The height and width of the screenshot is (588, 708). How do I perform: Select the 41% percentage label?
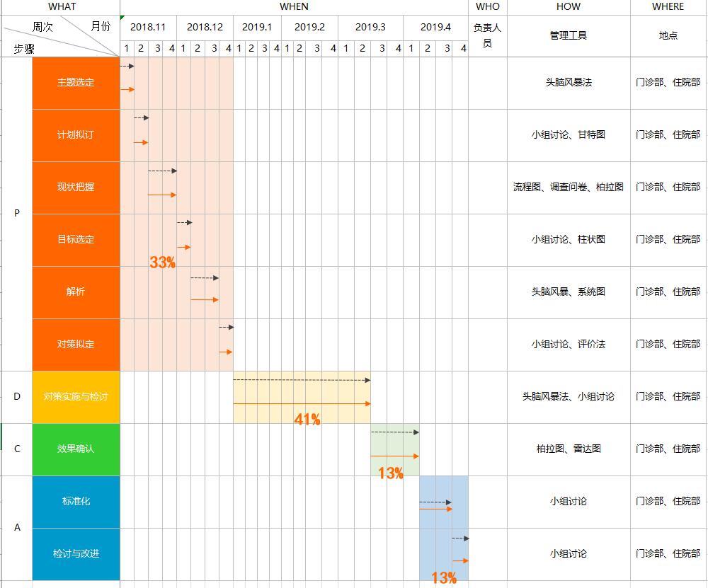(x=307, y=420)
